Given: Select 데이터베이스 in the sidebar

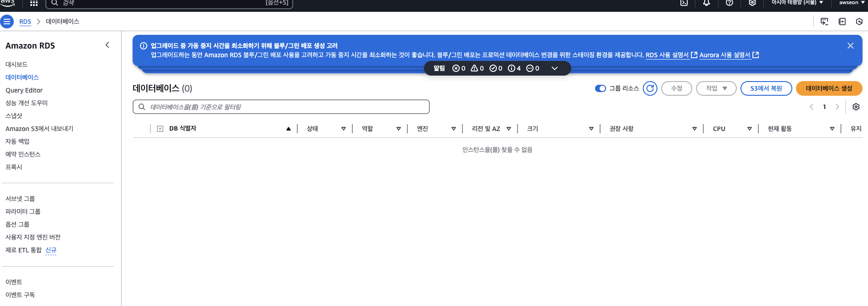Looking at the screenshot, I should (x=22, y=77).
